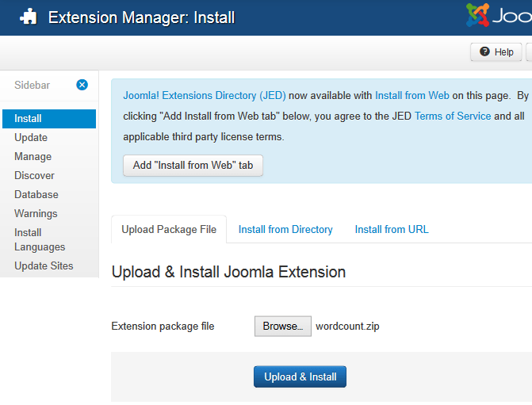
Task: Switch to Install from URL tab
Action: pyautogui.click(x=392, y=229)
